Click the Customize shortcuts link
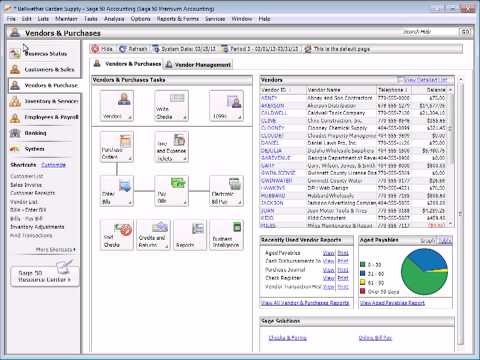Viewport: 480px width, 360px height. (x=53, y=165)
